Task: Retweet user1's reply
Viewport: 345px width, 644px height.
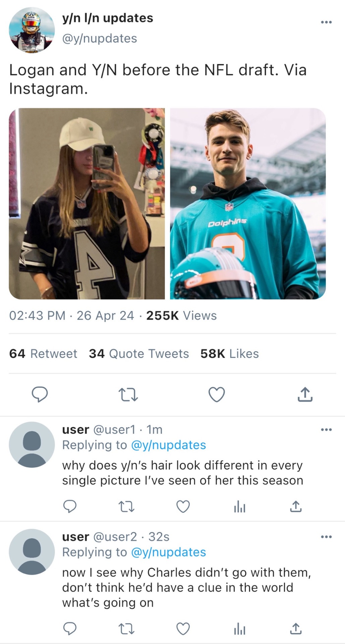Action: [x=127, y=506]
